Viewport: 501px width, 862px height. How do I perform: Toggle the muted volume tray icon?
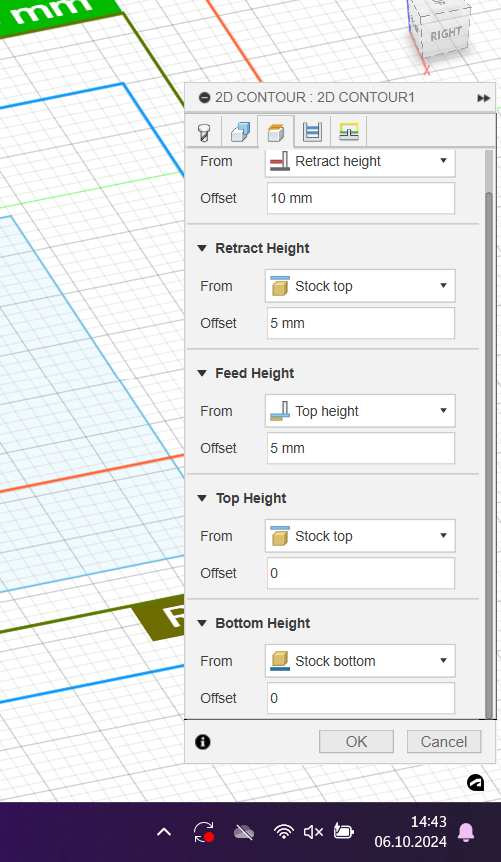313,832
